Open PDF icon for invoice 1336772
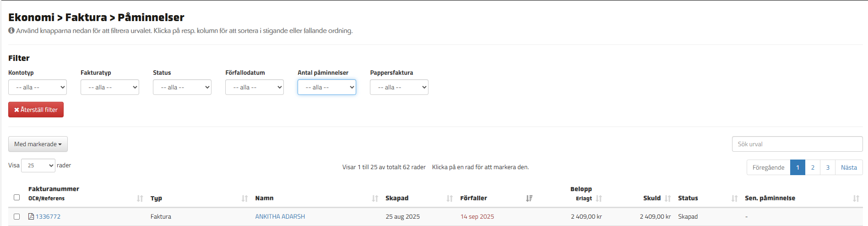The image size is (868, 226). point(31,216)
